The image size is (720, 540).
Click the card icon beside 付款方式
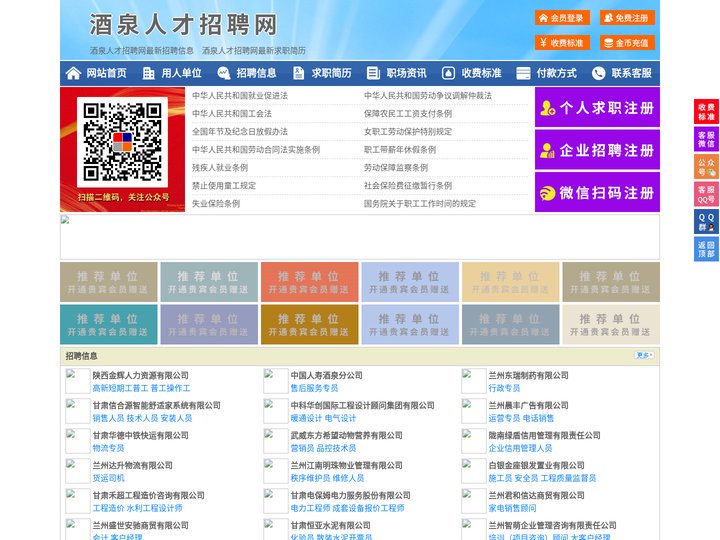523,73
